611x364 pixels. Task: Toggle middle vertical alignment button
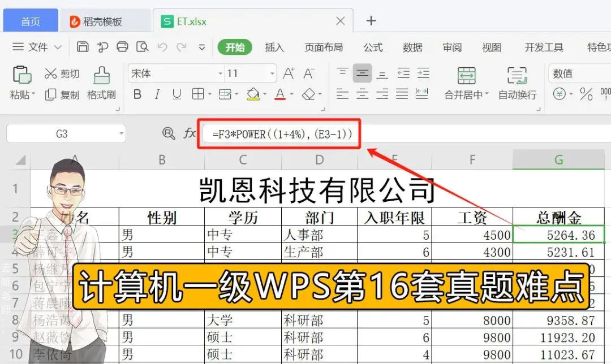(363, 73)
